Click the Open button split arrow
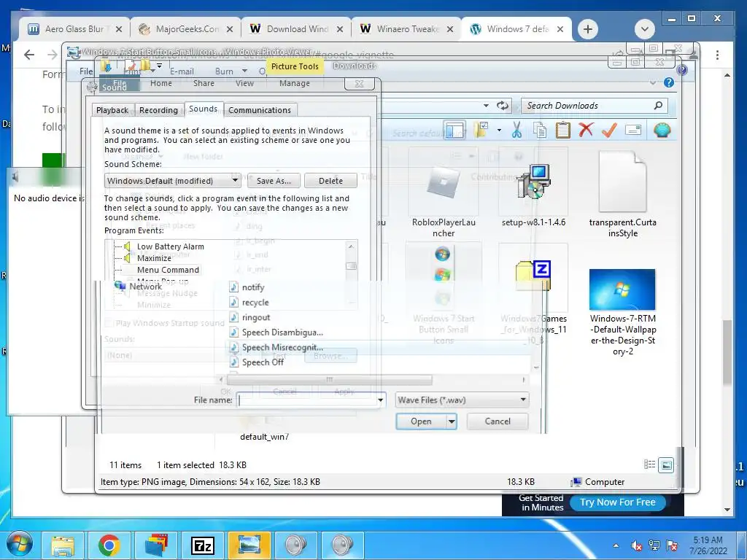Viewport: 747px width, 560px height. pos(452,421)
